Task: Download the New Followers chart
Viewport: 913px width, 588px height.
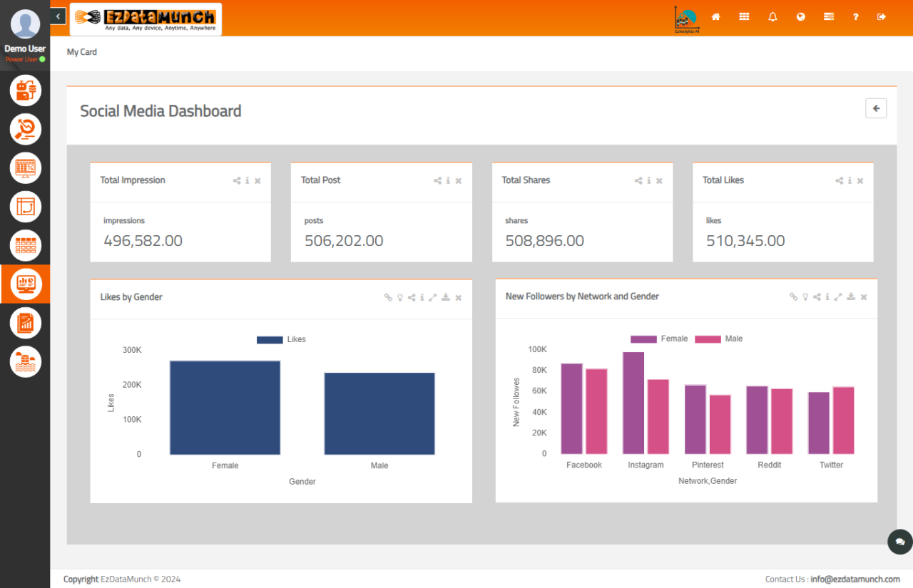Action: point(850,296)
